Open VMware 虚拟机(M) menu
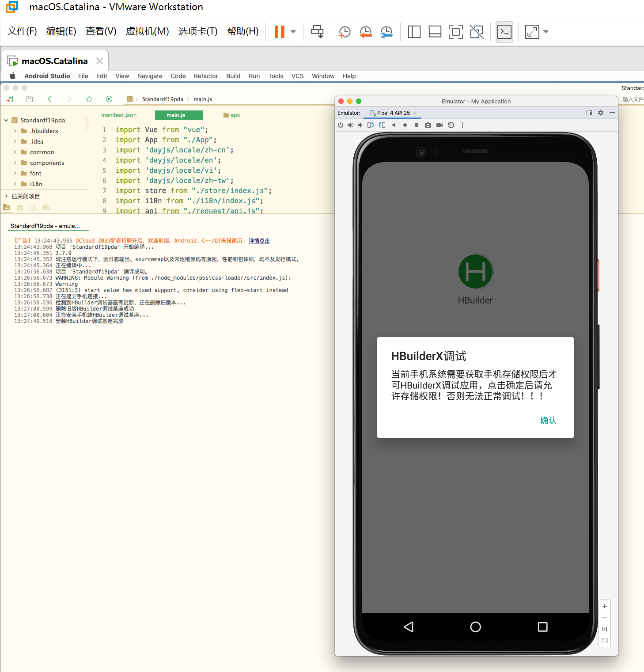This screenshot has height=672, width=644. (148, 31)
